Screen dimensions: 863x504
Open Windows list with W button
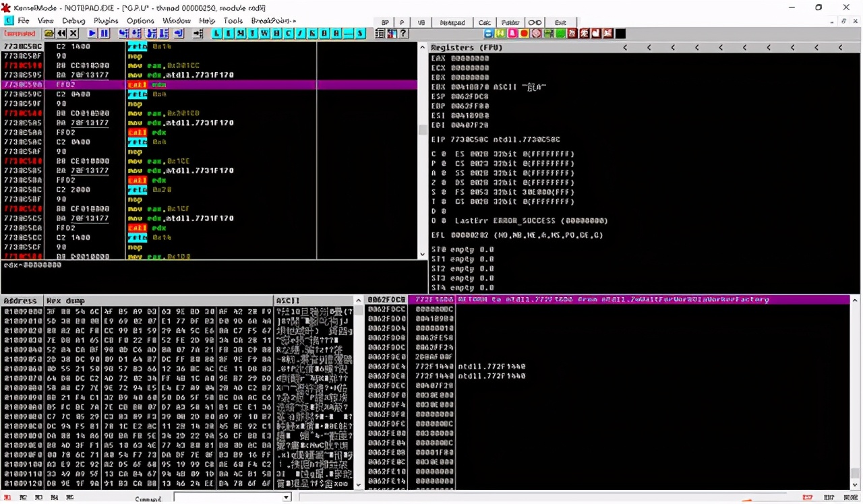[x=265, y=34]
